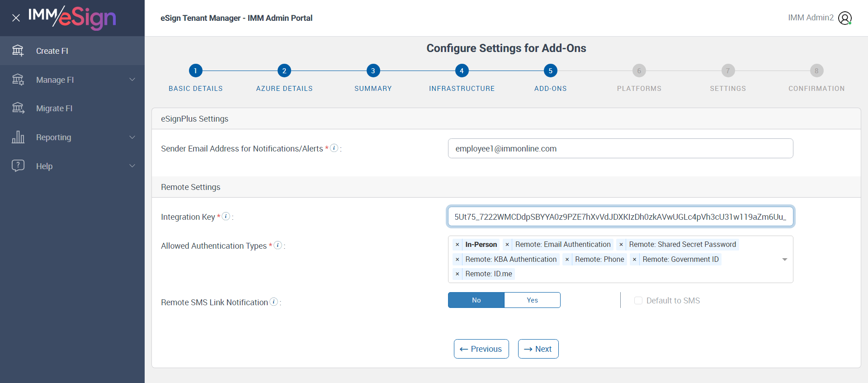Click the Help question mark icon

(18, 166)
